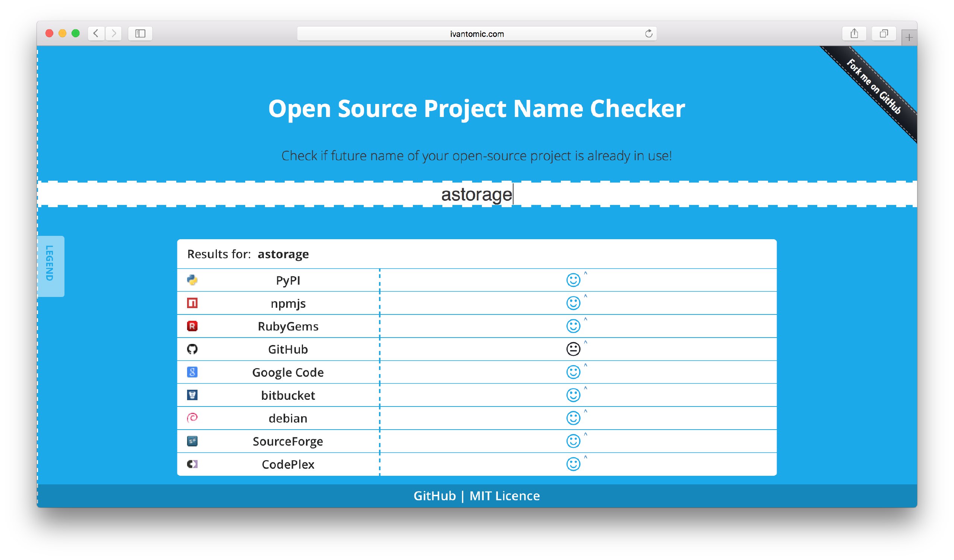Screen dimensions: 954x560
Task: Expand the caret next to debian result
Action: point(585,411)
